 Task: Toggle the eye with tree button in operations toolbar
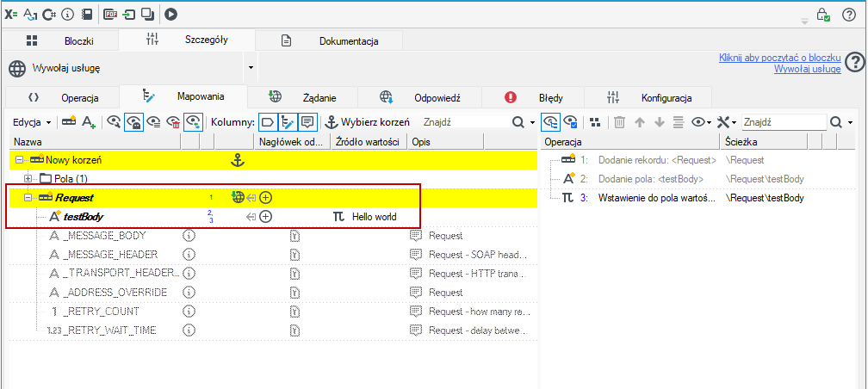click(x=550, y=121)
